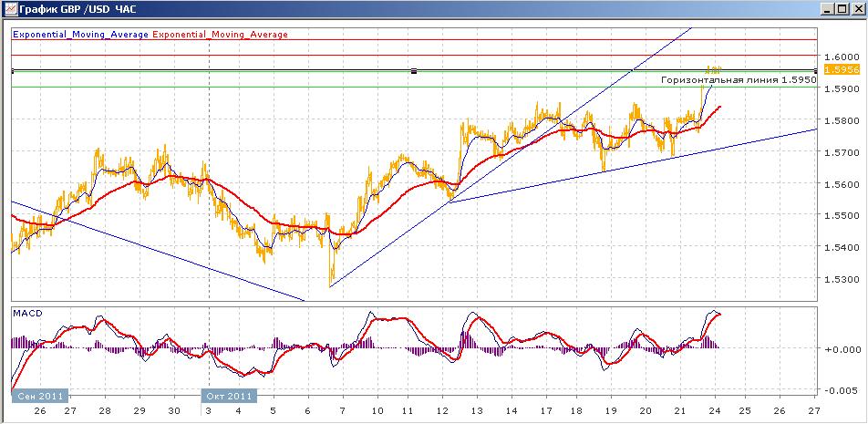Click the -0.005 MACD axis label

point(843,390)
